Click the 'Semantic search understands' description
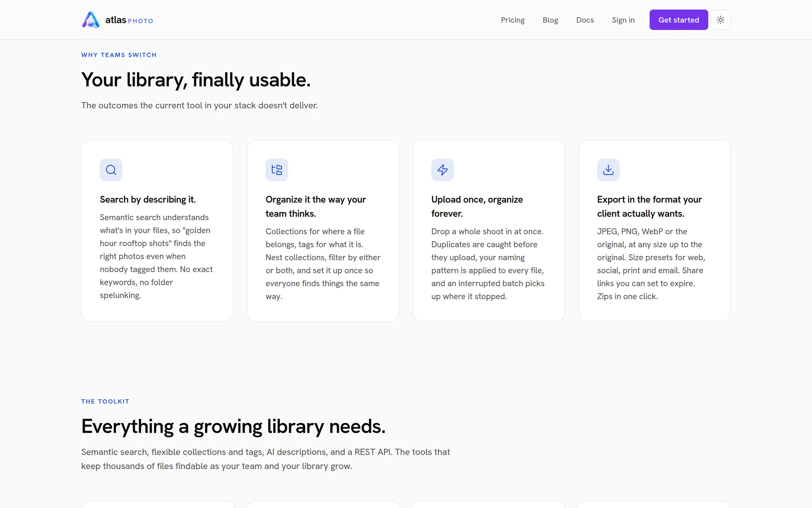Image resolution: width=812 pixels, height=508 pixels. pos(156,256)
